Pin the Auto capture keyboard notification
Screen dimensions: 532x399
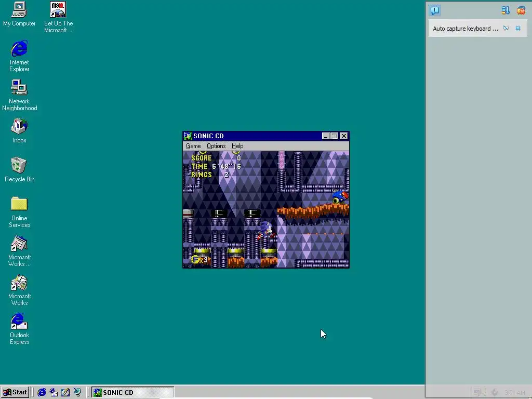coord(506,29)
